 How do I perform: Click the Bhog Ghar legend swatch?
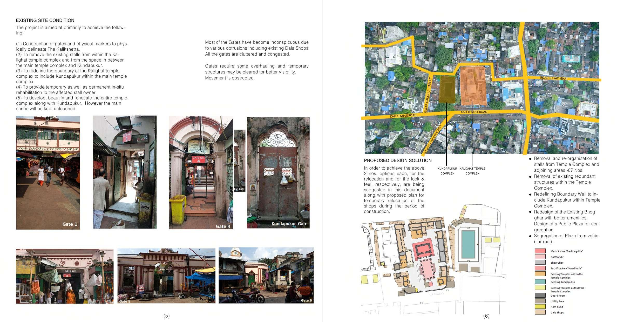click(540, 263)
